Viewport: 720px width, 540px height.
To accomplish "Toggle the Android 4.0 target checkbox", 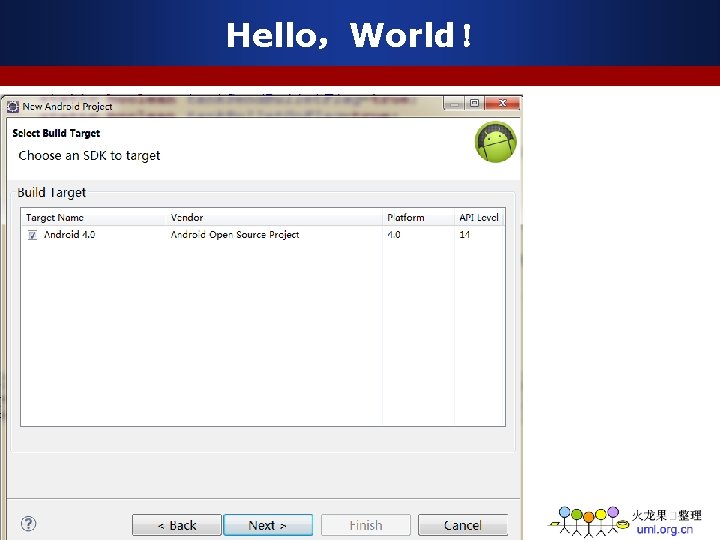I will pos(32,235).
